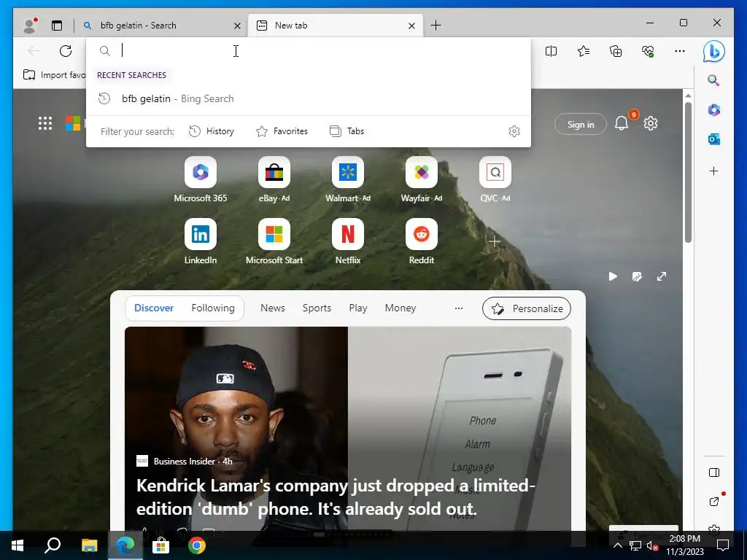Open File Explorer from taskbar

click(89, 545)
